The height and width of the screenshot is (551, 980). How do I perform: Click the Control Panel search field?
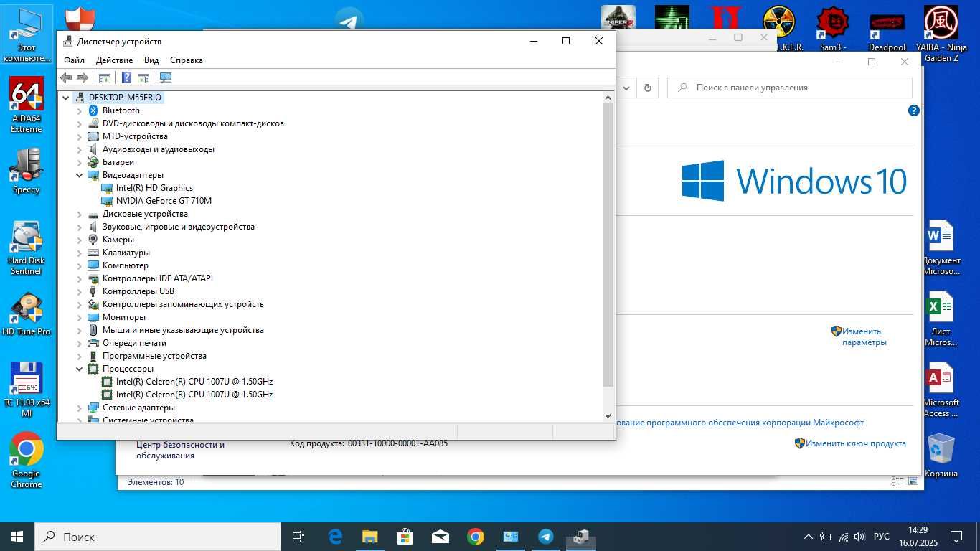[x=790, y=88]
